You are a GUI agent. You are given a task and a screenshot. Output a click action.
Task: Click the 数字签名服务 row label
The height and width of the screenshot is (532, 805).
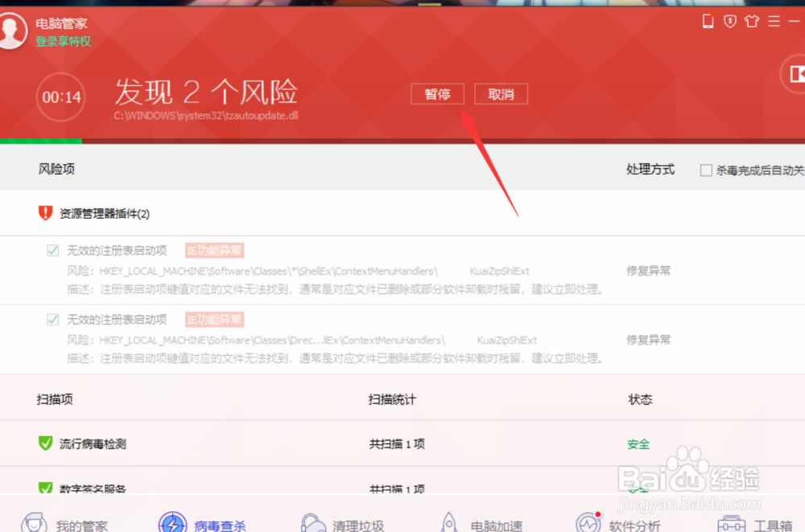(x=93, y=489)
